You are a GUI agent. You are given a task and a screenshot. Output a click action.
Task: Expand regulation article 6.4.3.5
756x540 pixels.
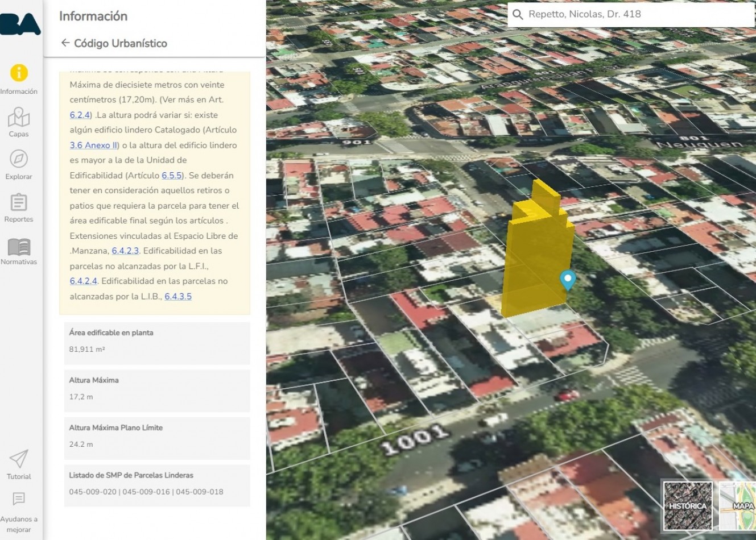coord(177,296)
